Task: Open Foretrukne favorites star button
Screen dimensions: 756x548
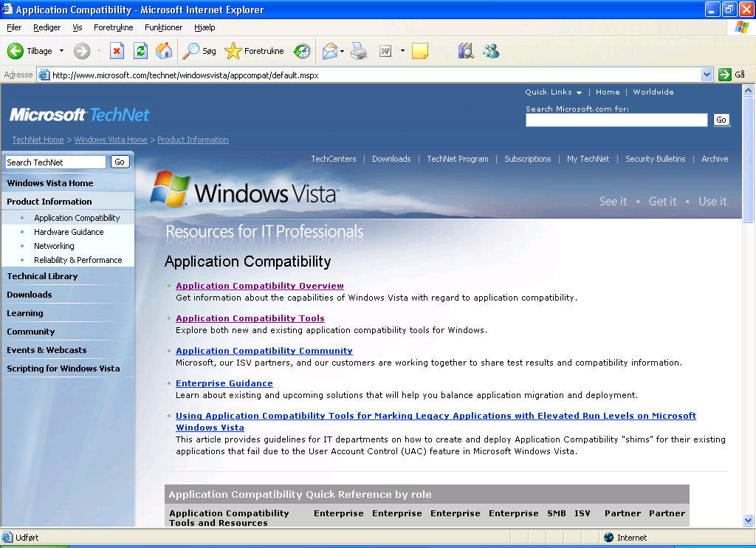Action: (254, 51)
